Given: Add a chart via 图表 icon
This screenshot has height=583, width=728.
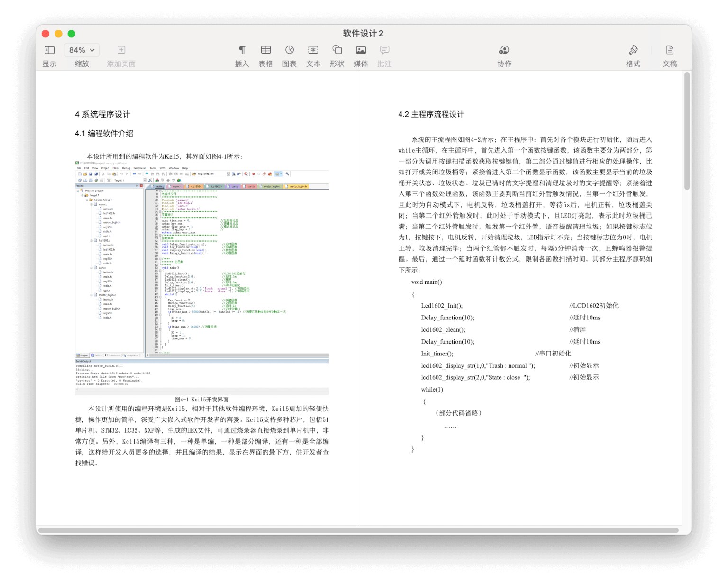Looking at the screenshot, I should pos(290,50).
